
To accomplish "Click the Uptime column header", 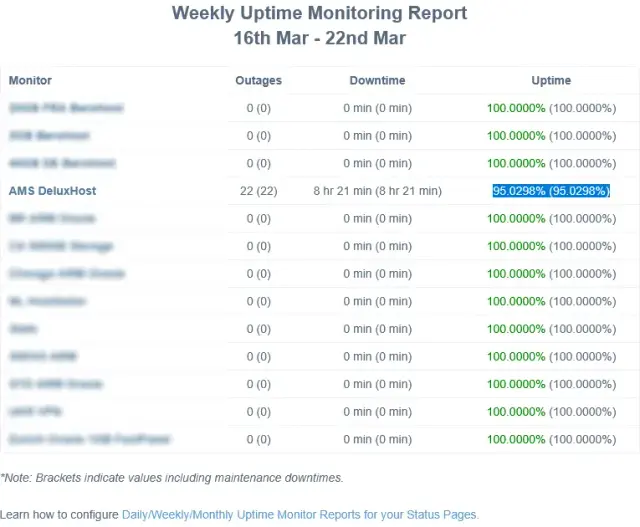I will (551, 80).
